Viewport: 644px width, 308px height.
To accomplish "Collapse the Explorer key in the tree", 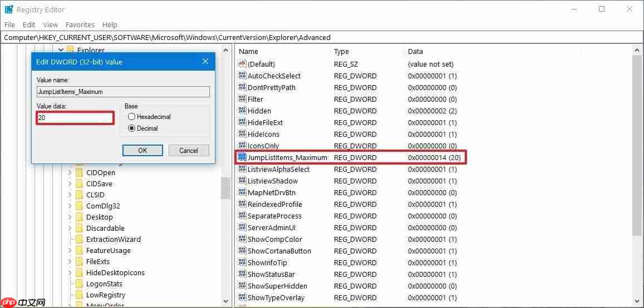I will [x=61, y=50].
